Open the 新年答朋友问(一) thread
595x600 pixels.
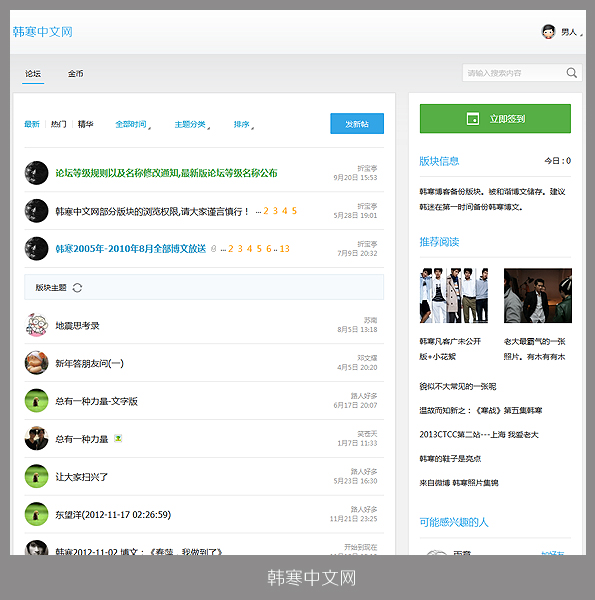90,363
